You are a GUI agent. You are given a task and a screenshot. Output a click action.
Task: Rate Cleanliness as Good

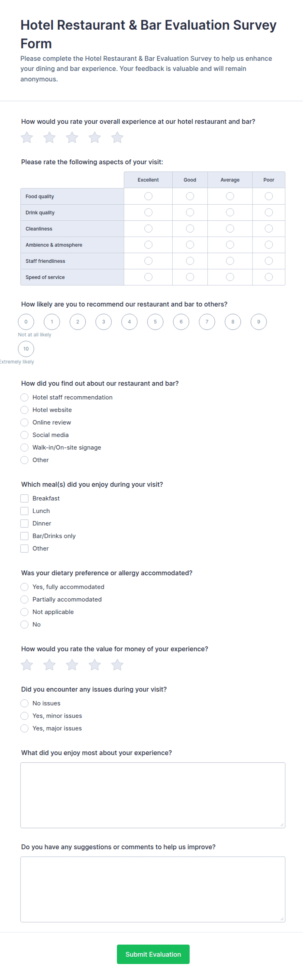point(190,228)
